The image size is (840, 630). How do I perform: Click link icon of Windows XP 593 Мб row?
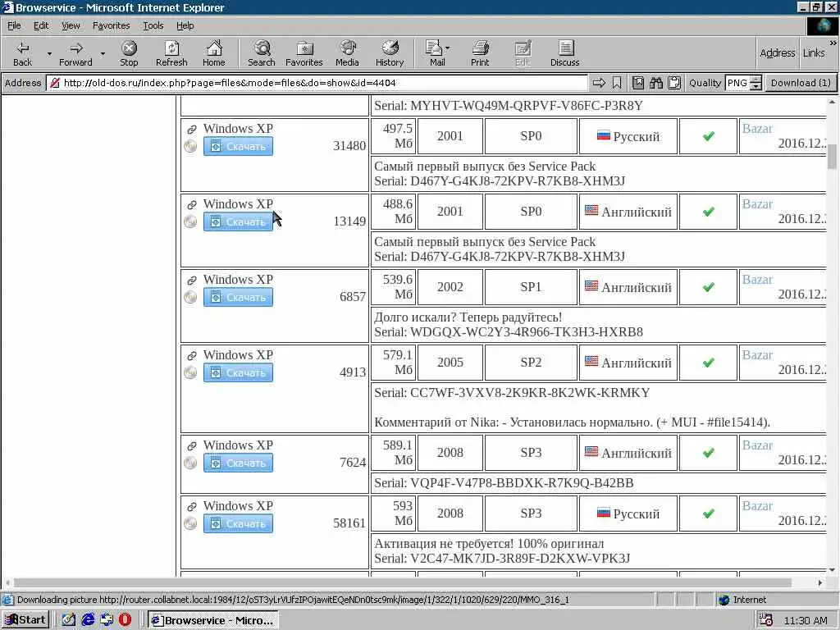191,506
